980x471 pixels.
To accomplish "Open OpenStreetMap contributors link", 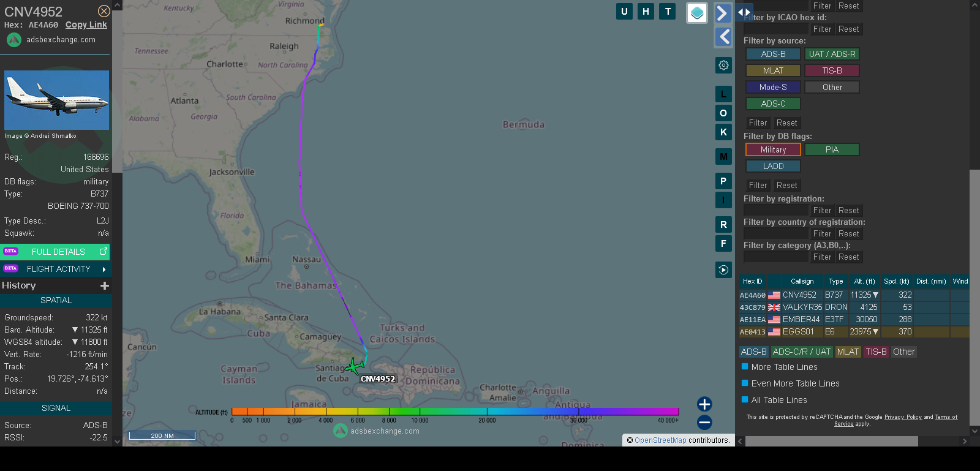I will click(x=660, y=440).
